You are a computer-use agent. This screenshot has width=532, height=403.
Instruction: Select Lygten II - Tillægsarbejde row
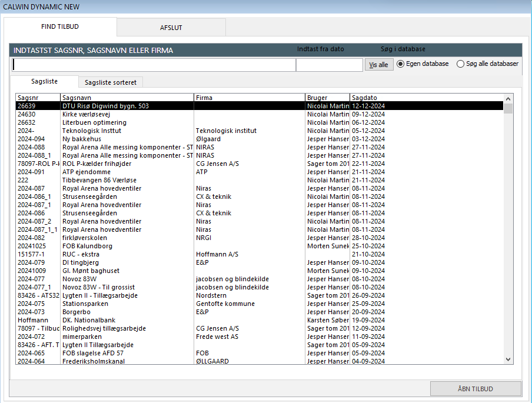click(x=260, y=295)
